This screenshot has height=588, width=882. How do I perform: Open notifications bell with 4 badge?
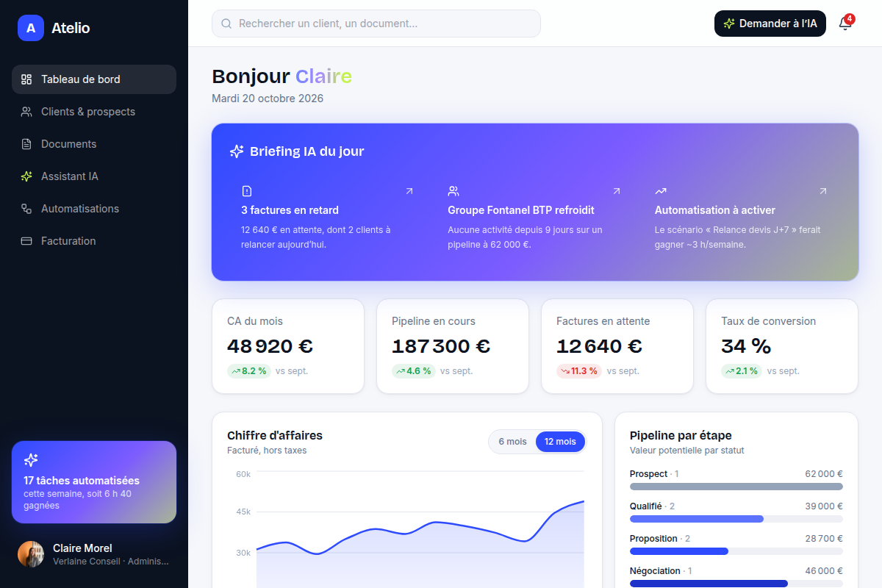tap(845, 24)
